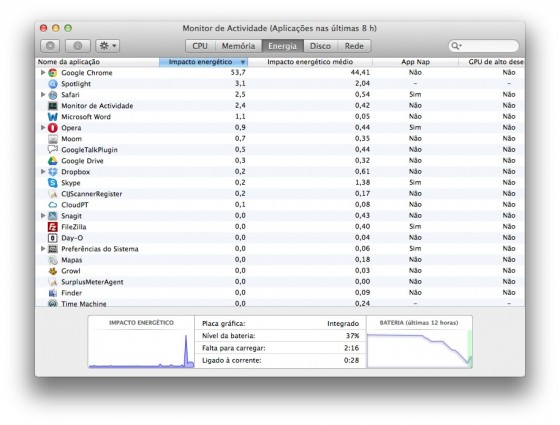
Task: Select the Energia tab
Action: coord(282,46)
